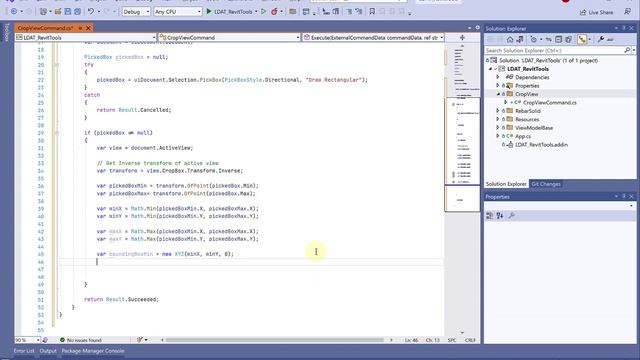Image resolution: width=640 pixels, height=360 pixels.
Task: Open the Toolbox side tab
Action: click(6, 32)
